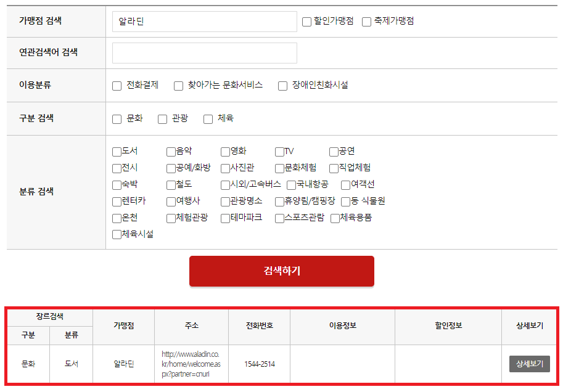Viewport: 563px width, 392px height.
Task: Check the 도서 classification box
Action: pos(115,151)
